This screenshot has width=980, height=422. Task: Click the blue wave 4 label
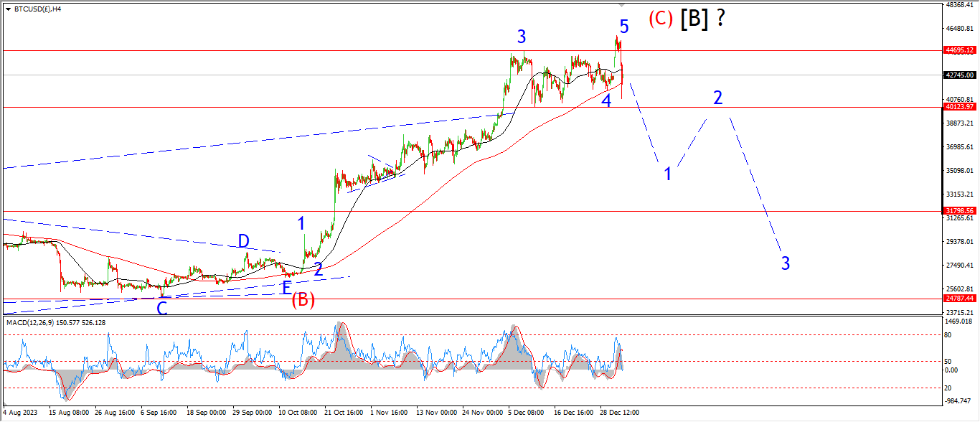click(606, 100)
